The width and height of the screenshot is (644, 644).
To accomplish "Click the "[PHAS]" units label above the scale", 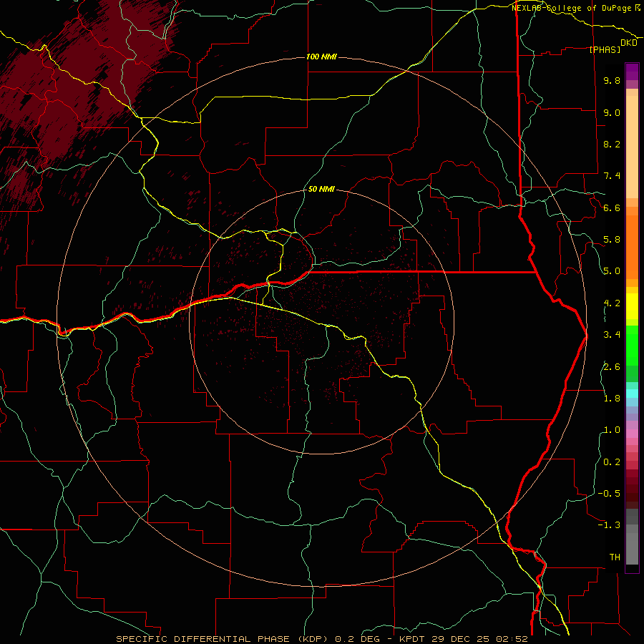I will [605, 49].
